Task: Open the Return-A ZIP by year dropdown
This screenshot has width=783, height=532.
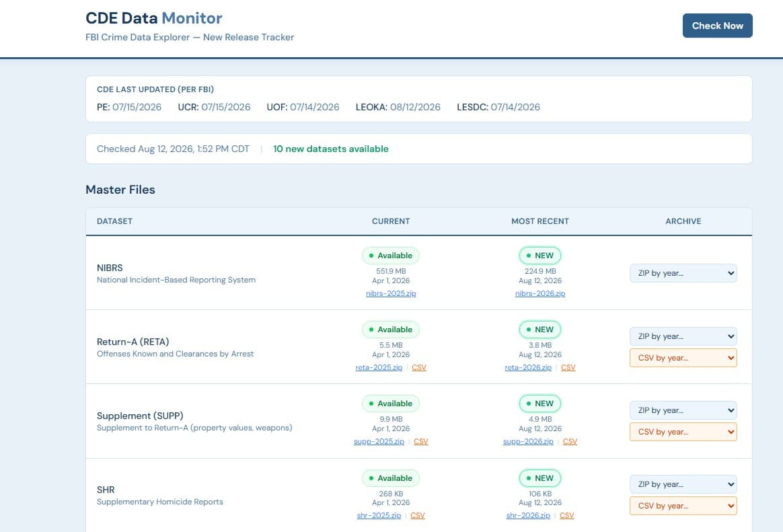Action: (683, 336)
